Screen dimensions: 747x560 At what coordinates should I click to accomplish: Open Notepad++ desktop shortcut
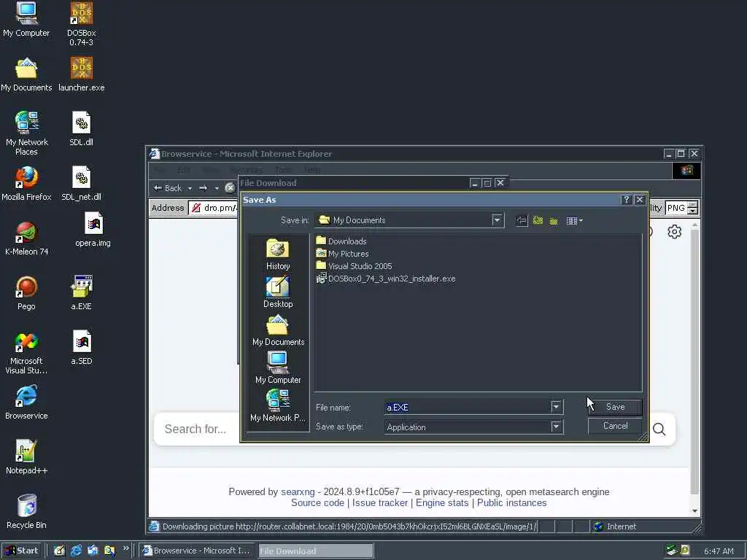[26, 458]
